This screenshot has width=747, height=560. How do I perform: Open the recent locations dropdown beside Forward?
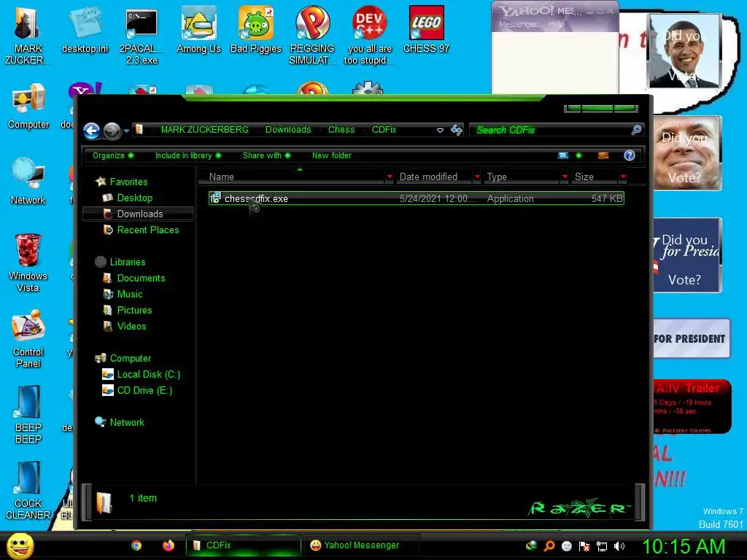[126, 131]
